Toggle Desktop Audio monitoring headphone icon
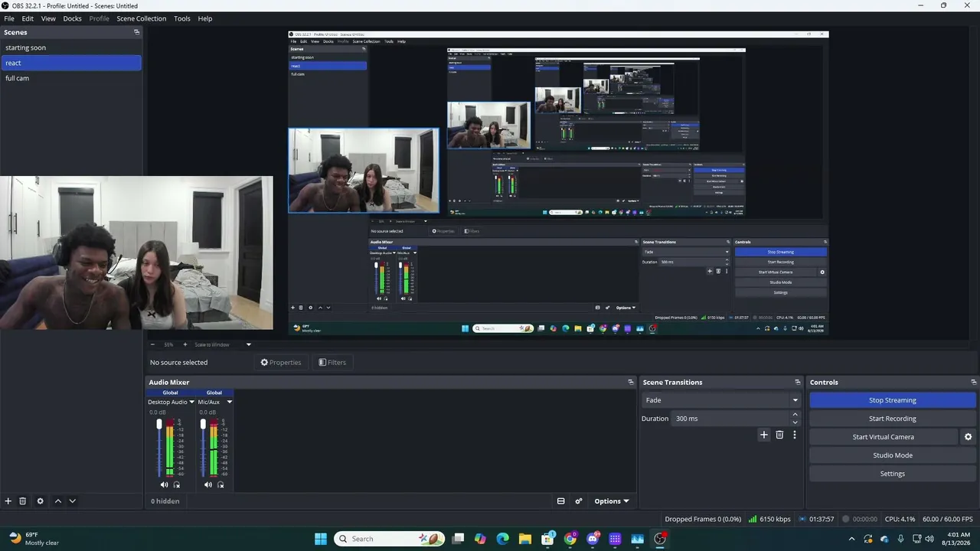This screenshot has width=980, height=551. coord(177,484)
